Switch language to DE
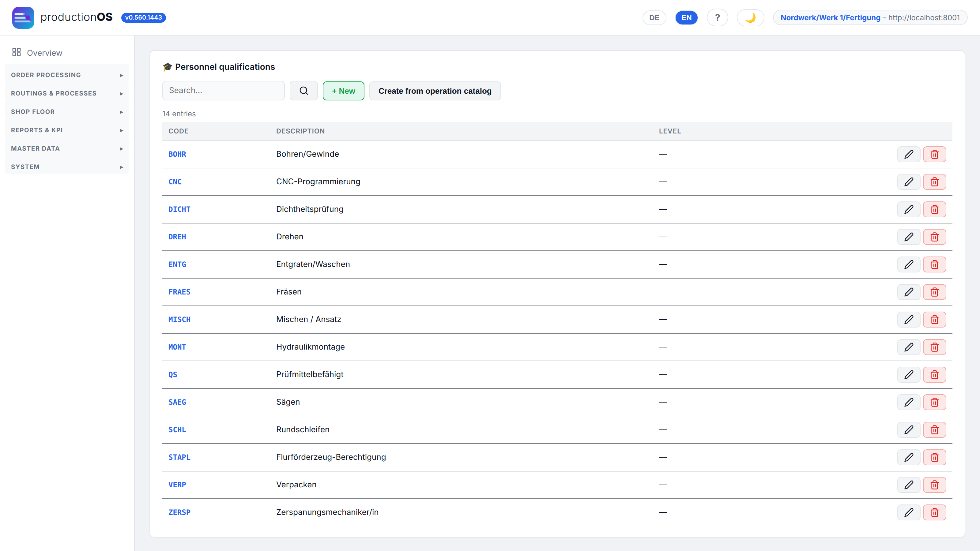Image resolution: width=980 pixels, height=551 pixels. point(654,17)
